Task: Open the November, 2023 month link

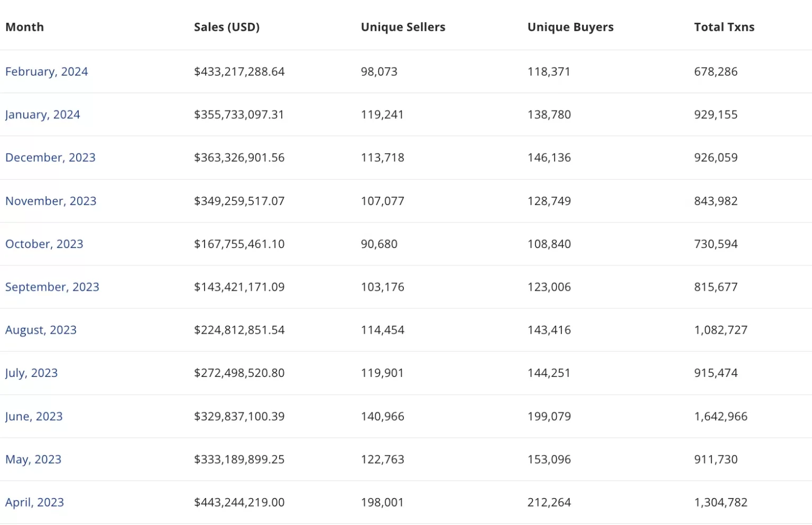Action: 51,201
